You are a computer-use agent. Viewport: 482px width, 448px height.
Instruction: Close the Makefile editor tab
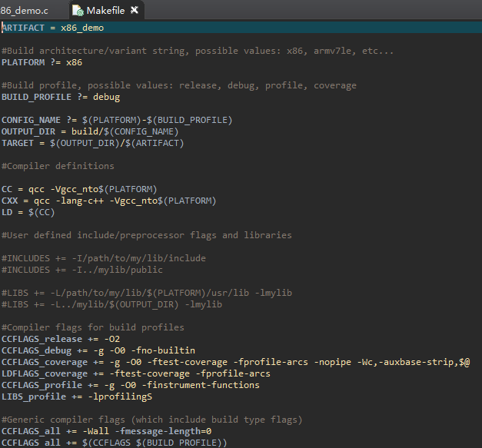point(135,11)
